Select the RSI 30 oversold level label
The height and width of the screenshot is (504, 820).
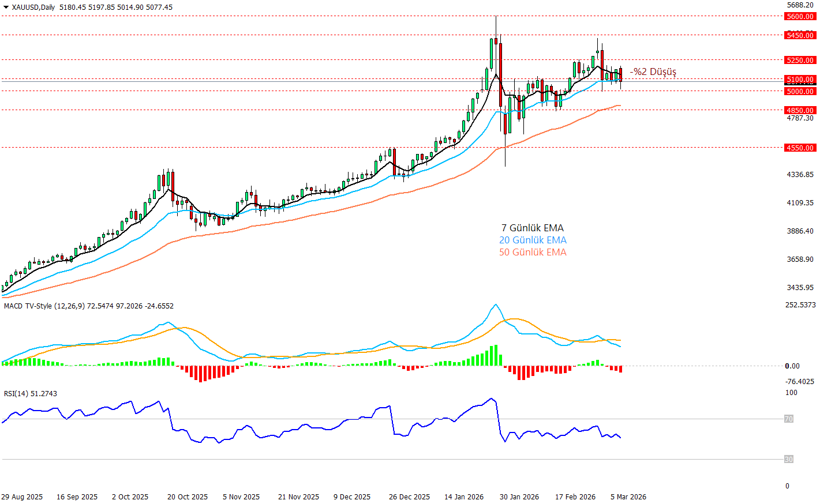click(x=788, y=460)
